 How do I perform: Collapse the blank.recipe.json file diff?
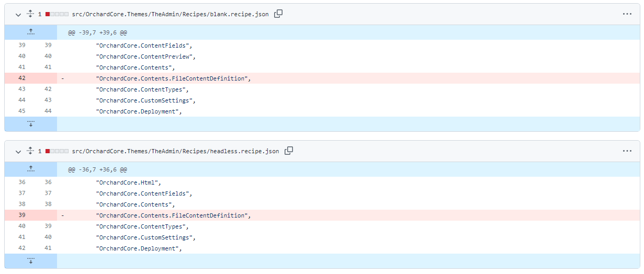tap(18, 14)
